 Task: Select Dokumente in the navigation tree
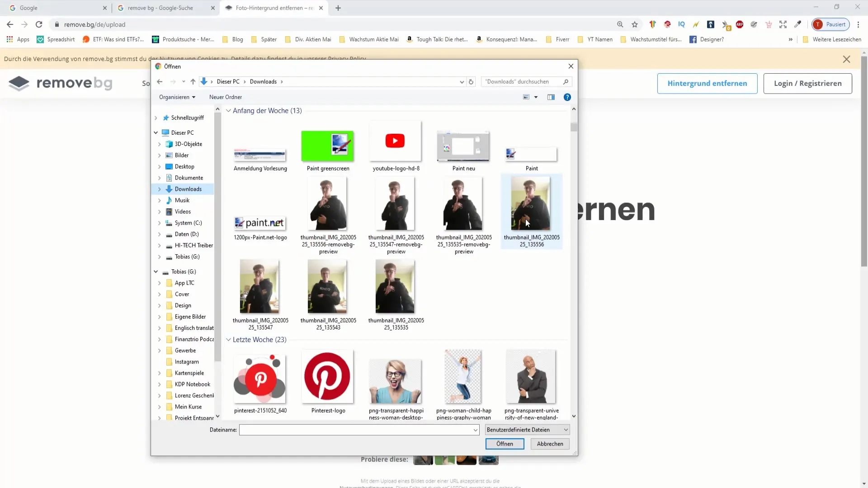(x=189, y=178)
